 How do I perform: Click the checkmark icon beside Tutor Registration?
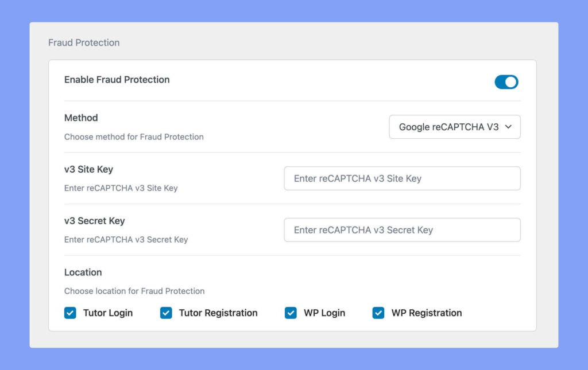pos(166,313)
